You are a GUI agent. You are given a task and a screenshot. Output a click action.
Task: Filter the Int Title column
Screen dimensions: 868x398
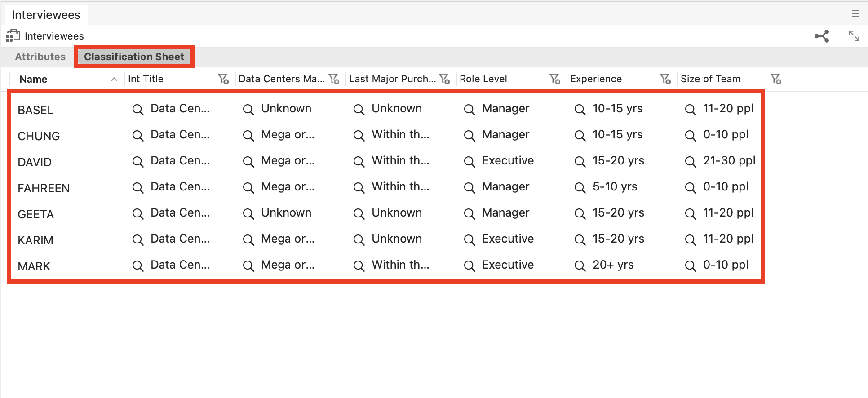223,79
